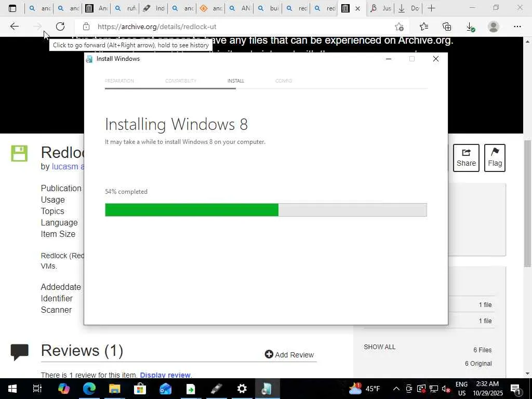Switch to the 'rufi' search tab
The image size is (532, 399).
(x=125, y=8)
